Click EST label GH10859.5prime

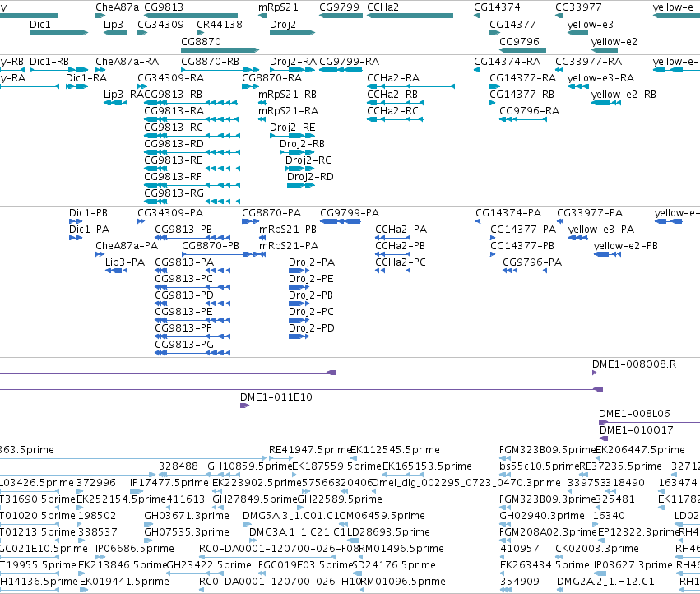249,466
